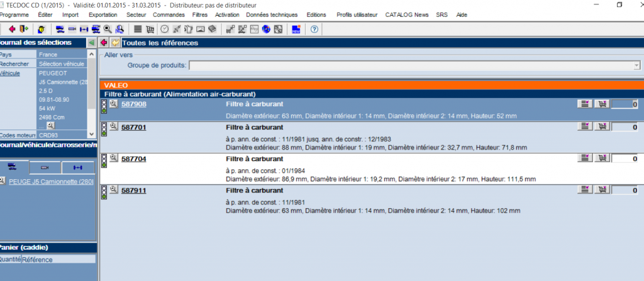Click traffic light status for 587704
644x281 pixels.
click(x=104, y=160)
